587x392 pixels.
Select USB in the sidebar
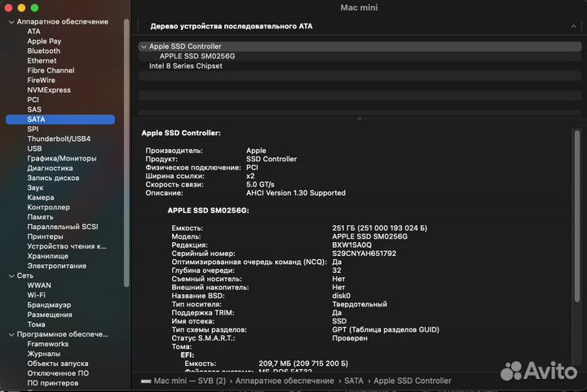[x=34, y=148]
